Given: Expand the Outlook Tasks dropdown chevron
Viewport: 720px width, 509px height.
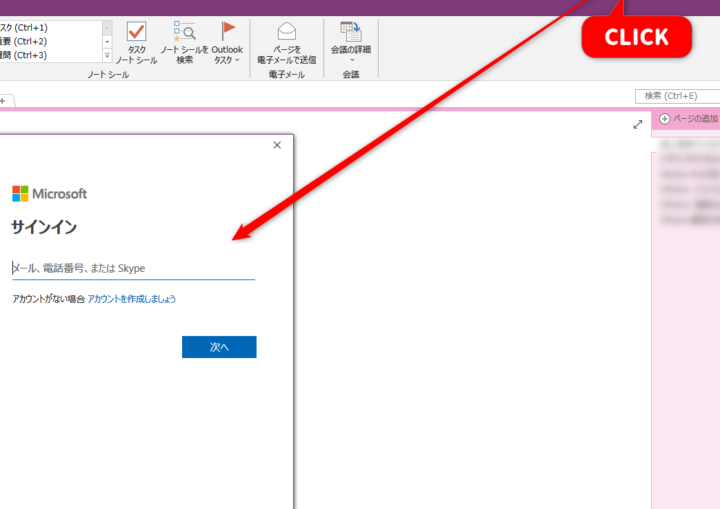Looking at the screenshot, I should [237, 60].
